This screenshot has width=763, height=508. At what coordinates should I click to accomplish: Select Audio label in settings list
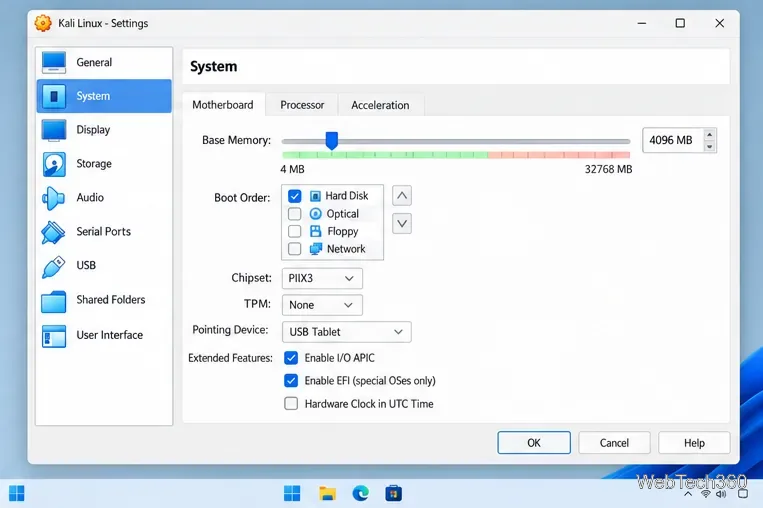point(90,198)
